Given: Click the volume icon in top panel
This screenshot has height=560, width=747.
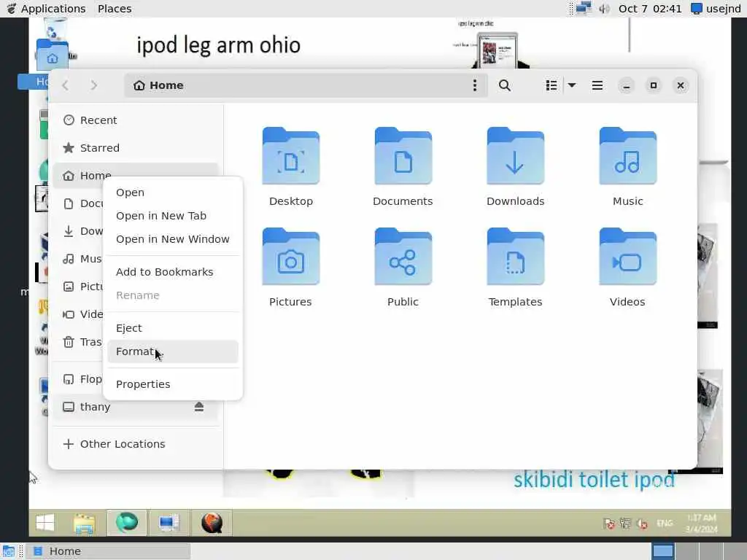Looking at the screenshot, I should [x=604, y=9].
